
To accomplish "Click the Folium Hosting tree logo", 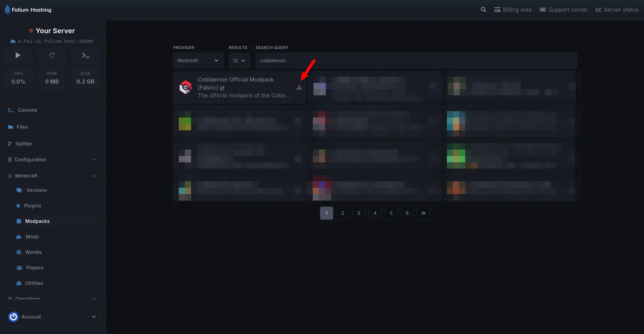I will pos(7,10).
